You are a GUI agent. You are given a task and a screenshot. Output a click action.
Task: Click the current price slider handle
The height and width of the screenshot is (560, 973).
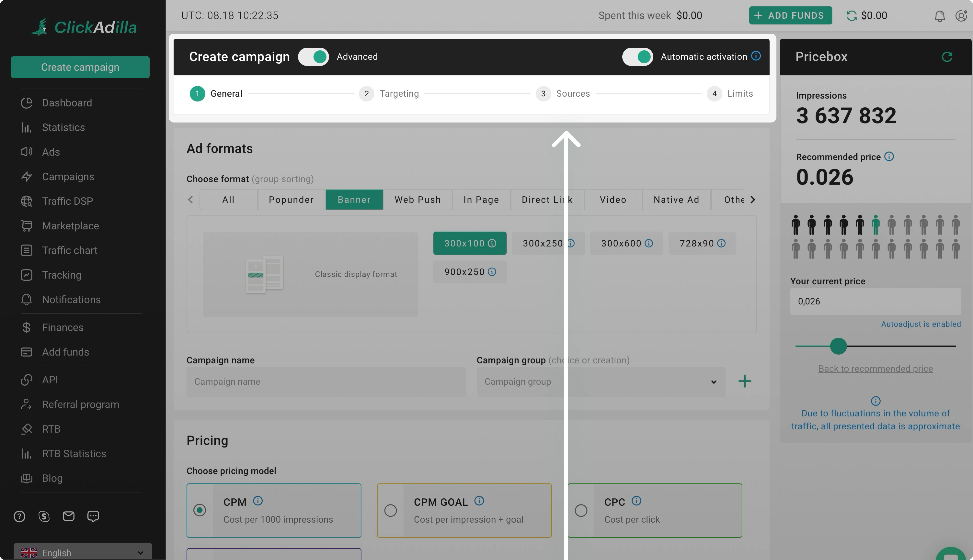(x=838, y=346)
